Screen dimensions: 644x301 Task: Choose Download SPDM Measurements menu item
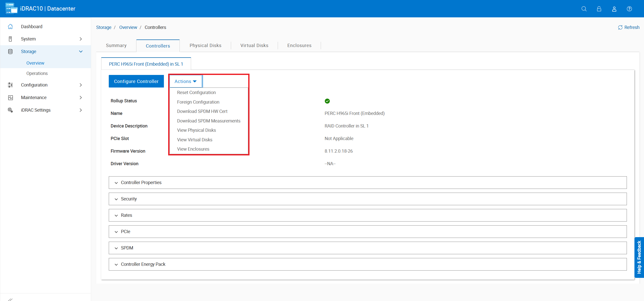(x=208, y=121)
